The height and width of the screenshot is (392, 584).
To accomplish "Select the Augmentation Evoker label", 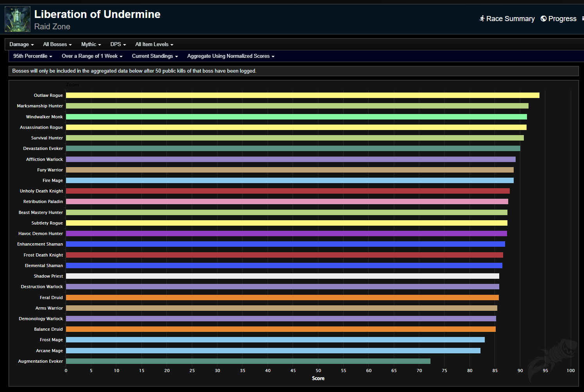I will point(40,361).
